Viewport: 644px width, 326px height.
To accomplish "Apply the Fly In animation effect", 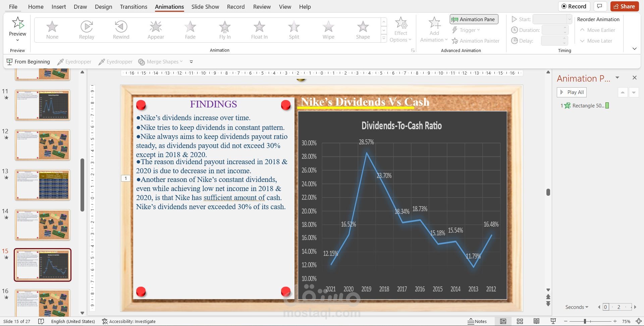I will [x=225, y=30].
